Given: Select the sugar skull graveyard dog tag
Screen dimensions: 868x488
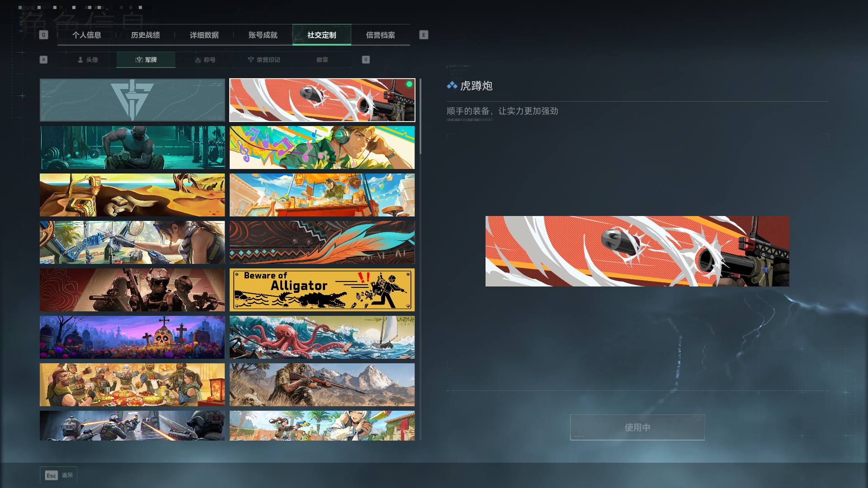Looking at the screenshot, I should click(132, 338).
